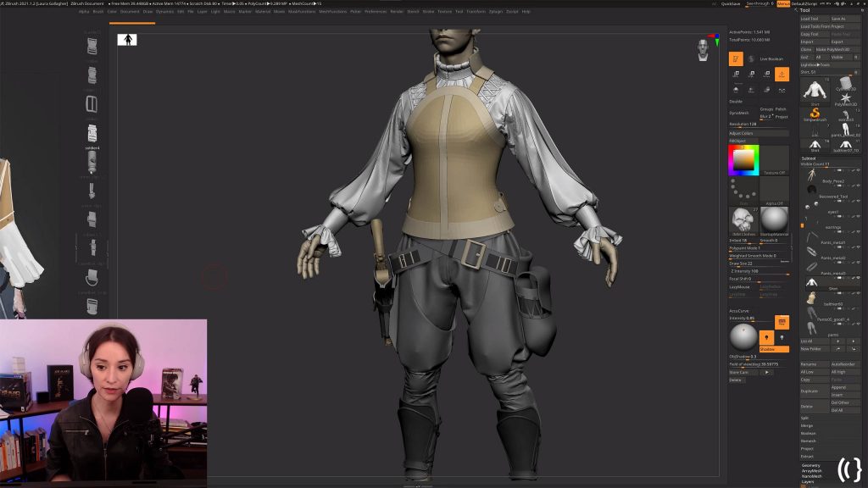Adjust the DynaMesh Resolution slider
This screenshot has height=488, width=868.
[759, 125]
